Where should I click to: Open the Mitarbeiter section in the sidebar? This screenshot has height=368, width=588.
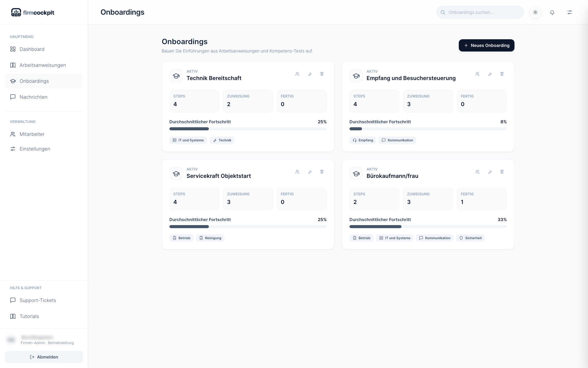[32, 134]
